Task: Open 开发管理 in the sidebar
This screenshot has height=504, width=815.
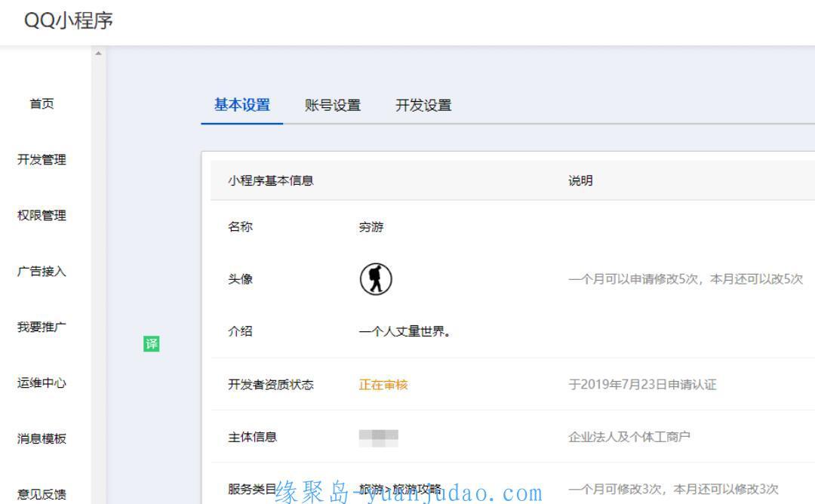Action: click(x=42, y=159)
